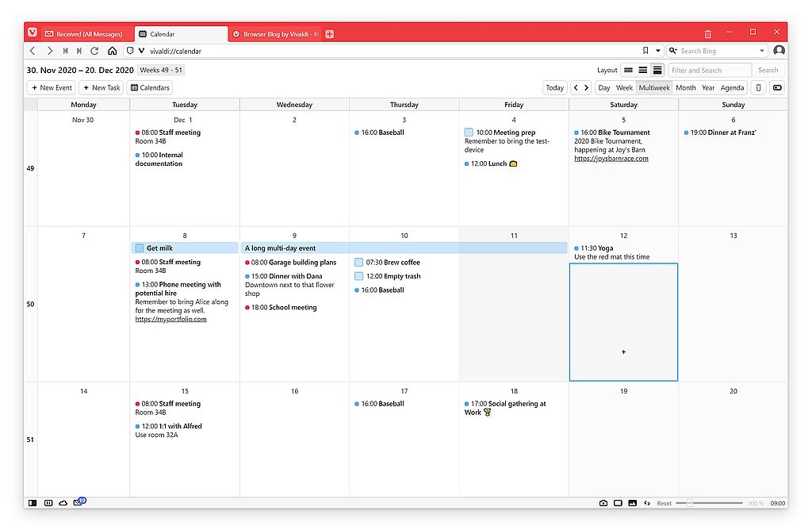Open the A long multi-day event
Image resolution: width=812 pixels, height=530 pixels.
click(404, 248)
